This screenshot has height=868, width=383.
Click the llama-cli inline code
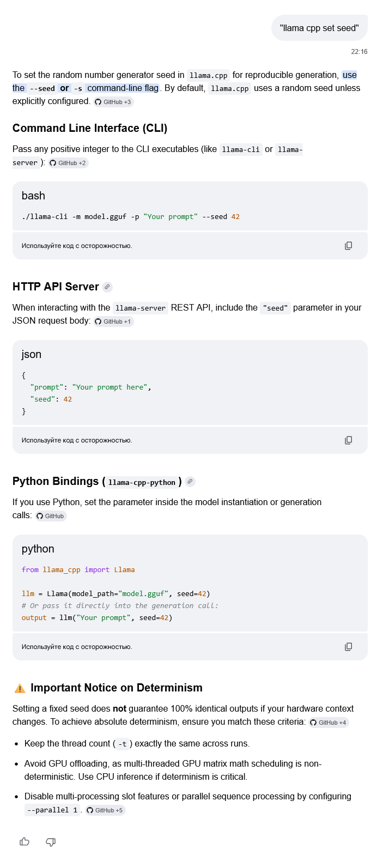click(x=241, y=149)
